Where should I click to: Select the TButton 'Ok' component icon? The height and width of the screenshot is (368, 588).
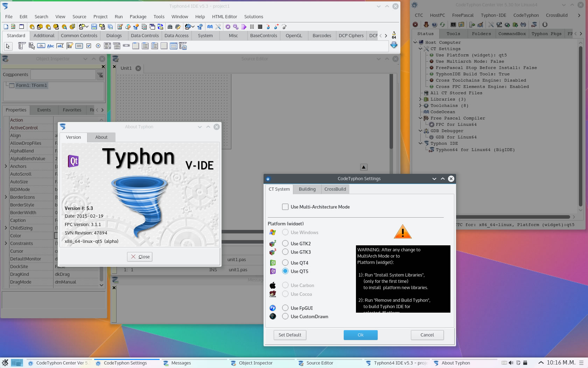pos(41,46)
